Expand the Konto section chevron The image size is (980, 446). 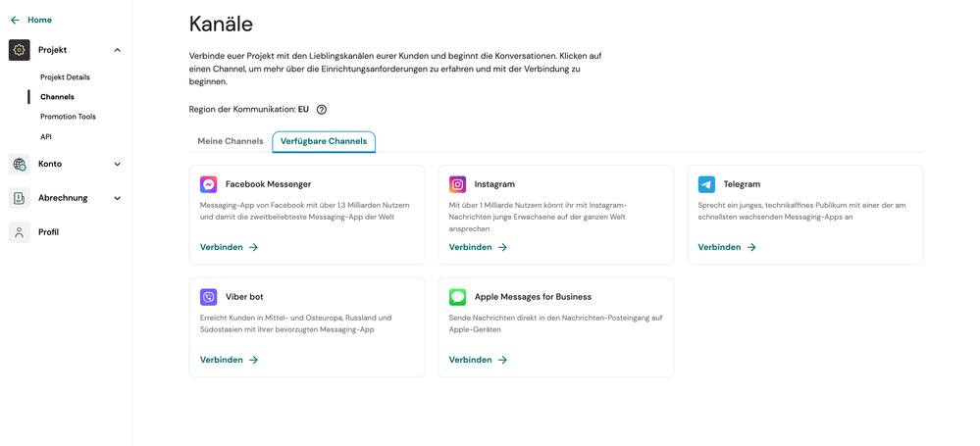tap(118, 165)
